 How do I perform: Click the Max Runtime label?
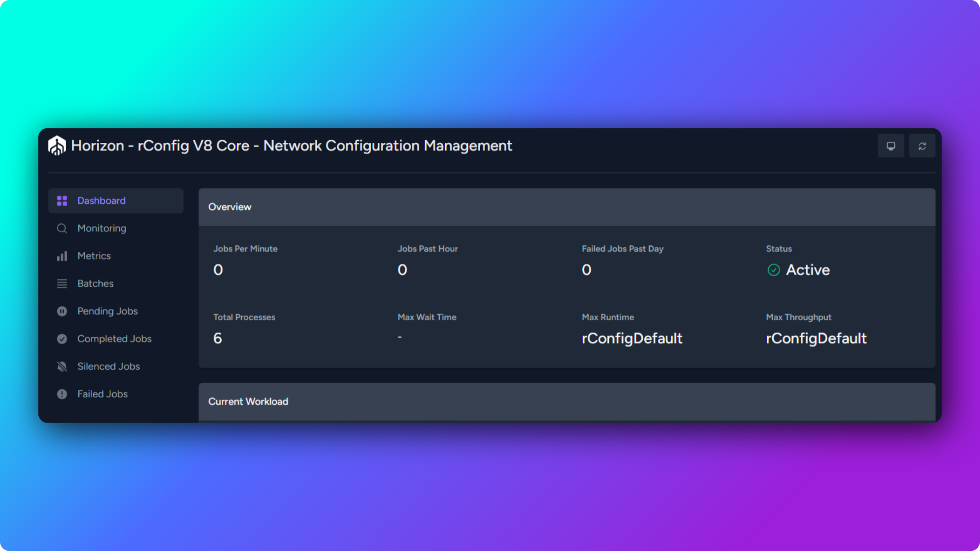click(608, 317)
